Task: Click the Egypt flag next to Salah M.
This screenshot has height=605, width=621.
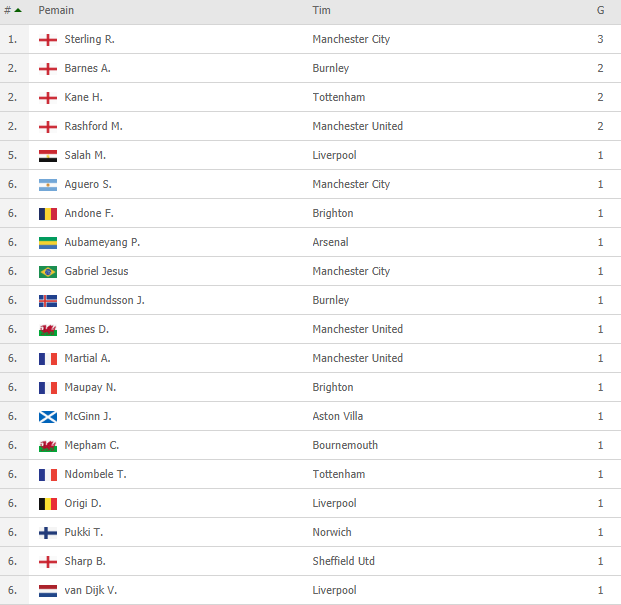Action: coord(47,156)
